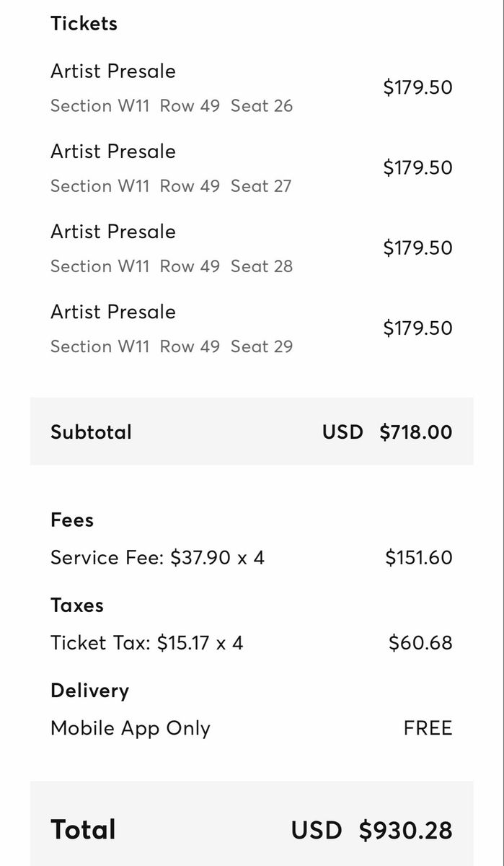Select the Section W11 Row 49 Seat 27 details
The image size is (504, 866).
coord(172,186)
